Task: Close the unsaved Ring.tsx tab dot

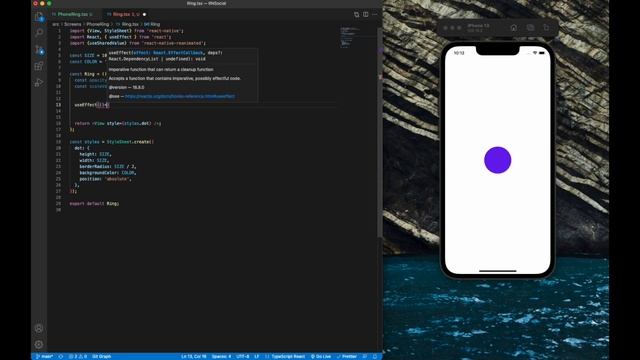Action: [144, 14]
